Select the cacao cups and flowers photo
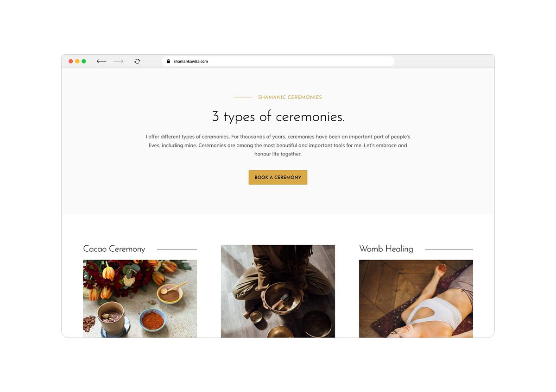 coord(140,299)
